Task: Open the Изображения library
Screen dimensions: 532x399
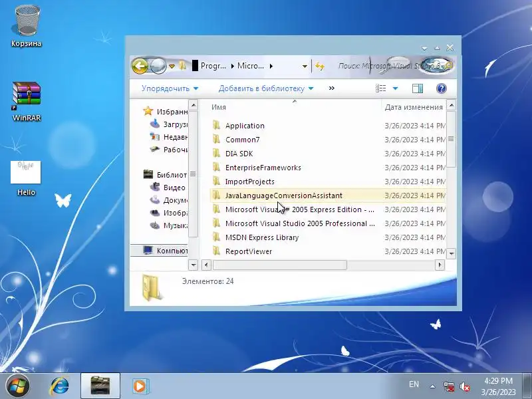Action: coord(169,213)
